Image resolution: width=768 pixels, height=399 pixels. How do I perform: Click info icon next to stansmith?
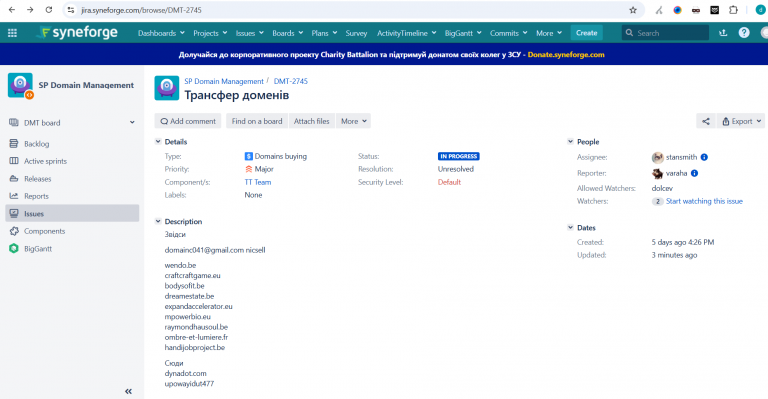704,157
